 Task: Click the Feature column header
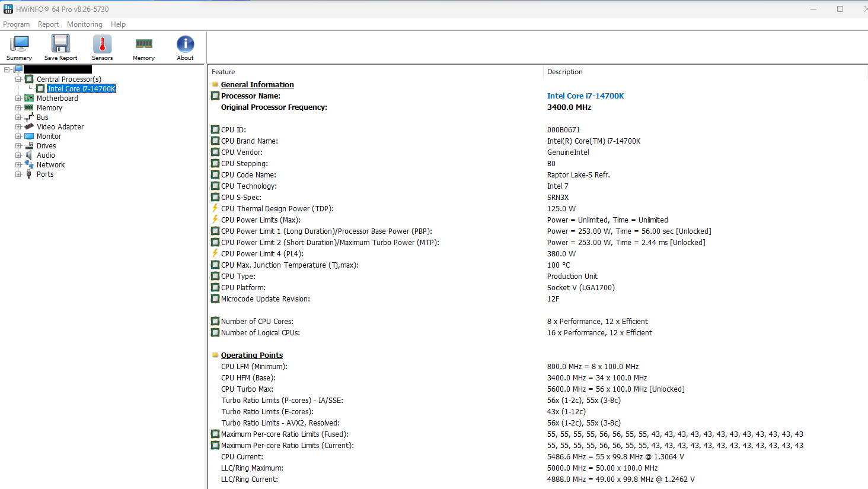coord(224,72)
